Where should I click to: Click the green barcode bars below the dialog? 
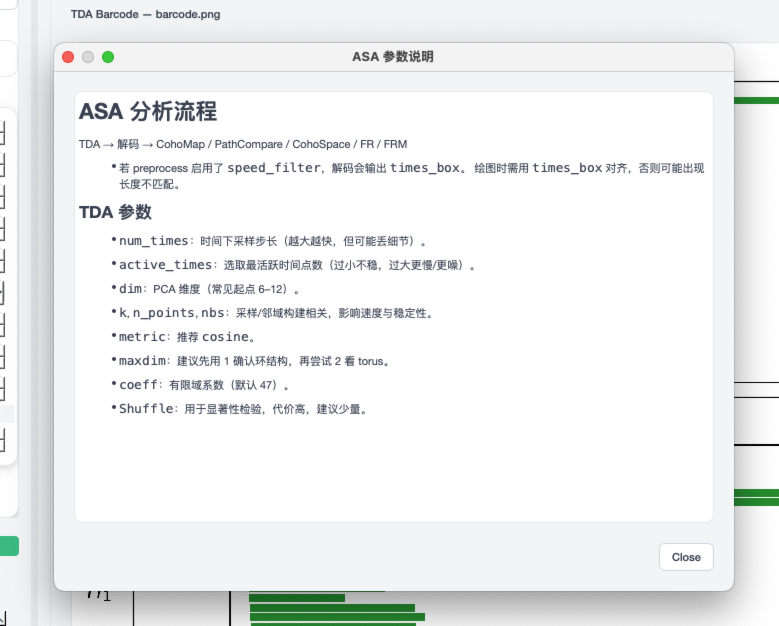335,609
